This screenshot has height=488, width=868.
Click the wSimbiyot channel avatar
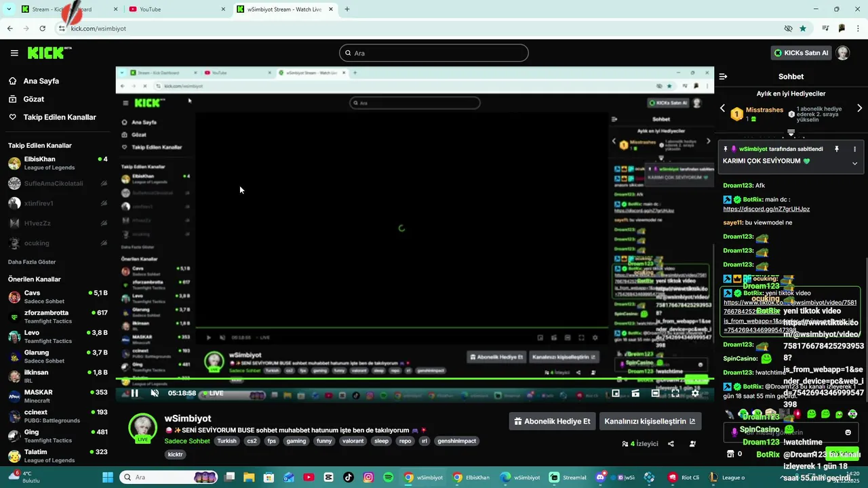coord(143,427)
